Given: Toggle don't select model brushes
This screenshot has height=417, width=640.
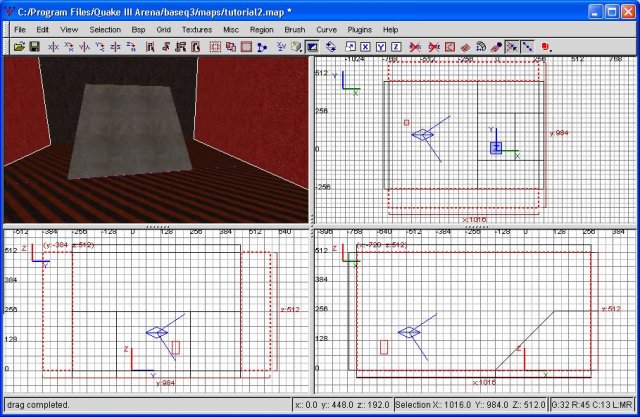Looking at the screenshot, I should click(415, 47).
